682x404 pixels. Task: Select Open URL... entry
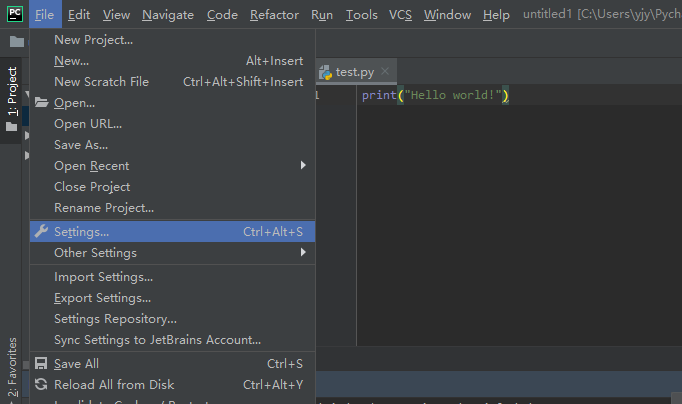pos(172,124)
